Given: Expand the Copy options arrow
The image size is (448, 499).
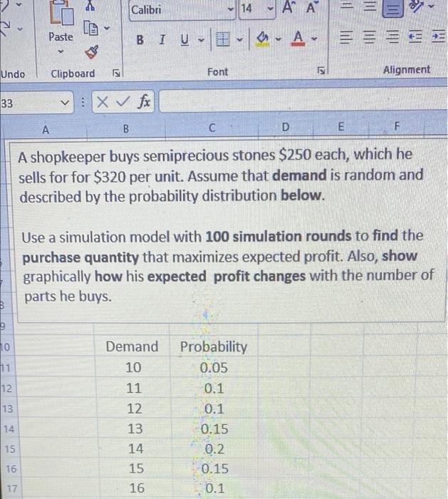Looking at the screenshot, I should [x=107, y=29].
